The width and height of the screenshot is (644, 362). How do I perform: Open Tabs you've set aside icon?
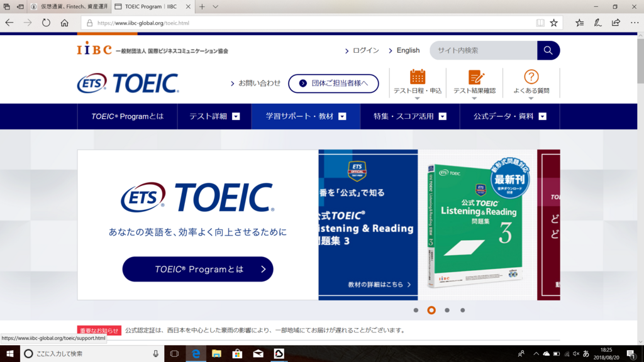[6, 6]
